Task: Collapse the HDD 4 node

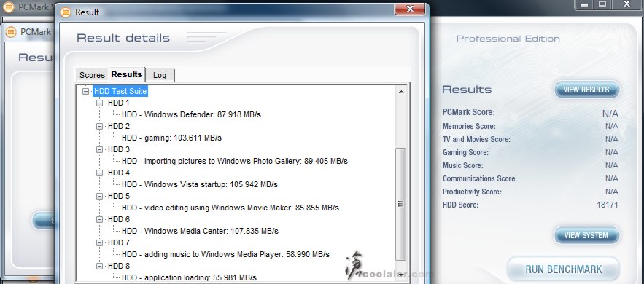Action: [99, 173]
